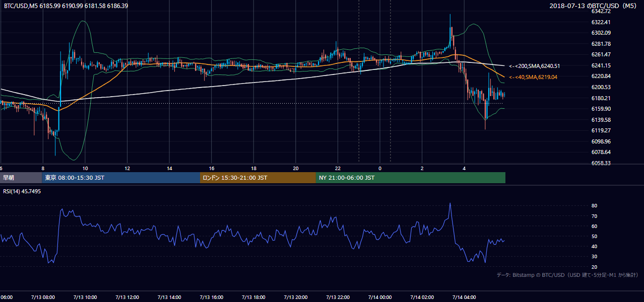Image resolution: width=644 pixels, height=302 pixels.
Task: Click hour label 10 under price chart
Action: point(85,168)
